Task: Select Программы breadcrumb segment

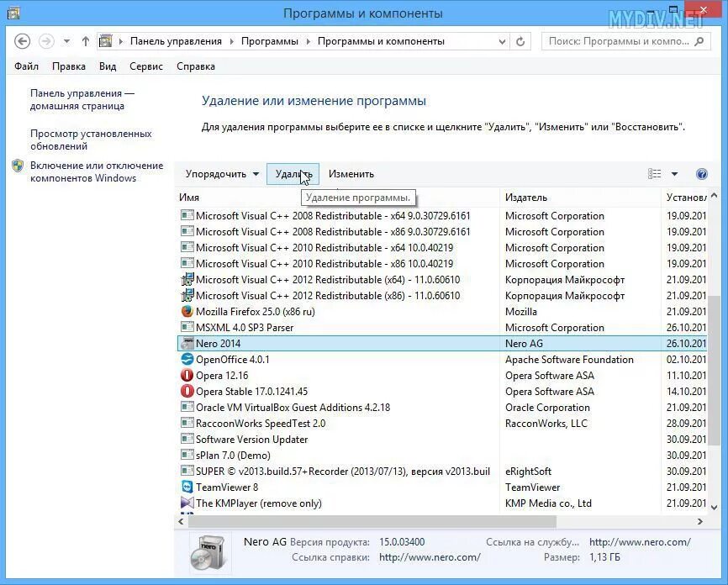Action: tap(270, 41)
